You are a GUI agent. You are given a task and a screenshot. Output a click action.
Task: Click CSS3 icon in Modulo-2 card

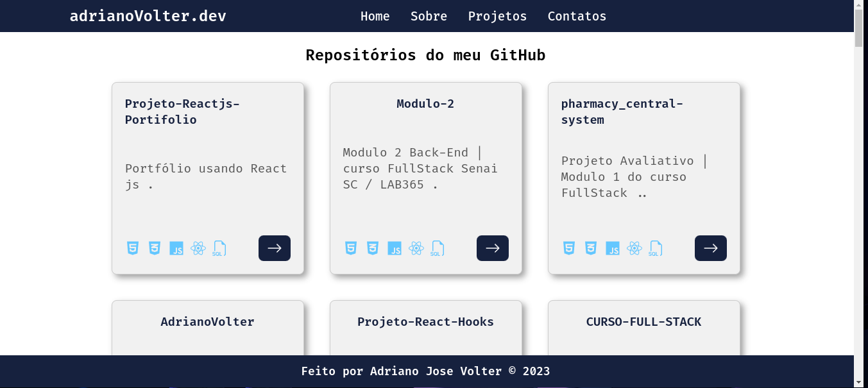point(372,248)
